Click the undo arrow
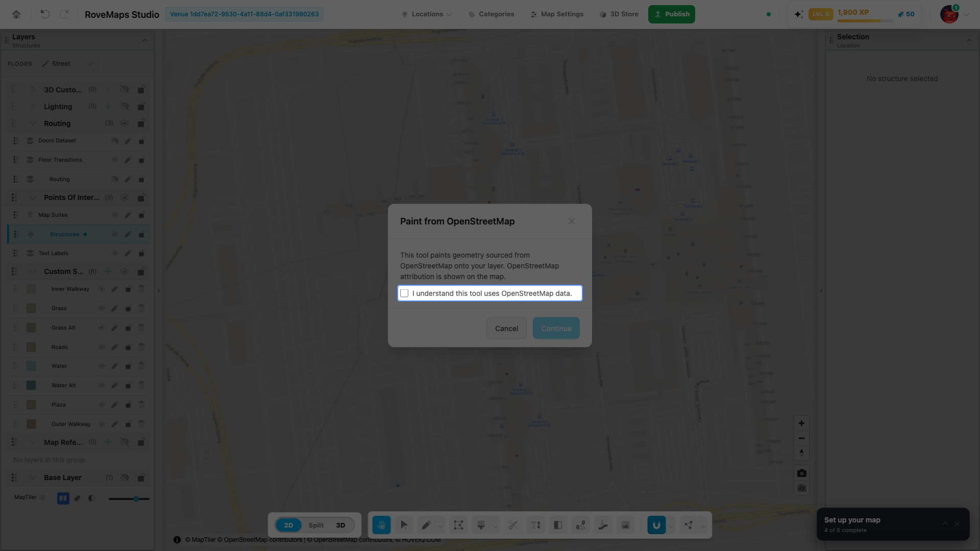Viewport: 980px width, 551px height. (45, 14)
